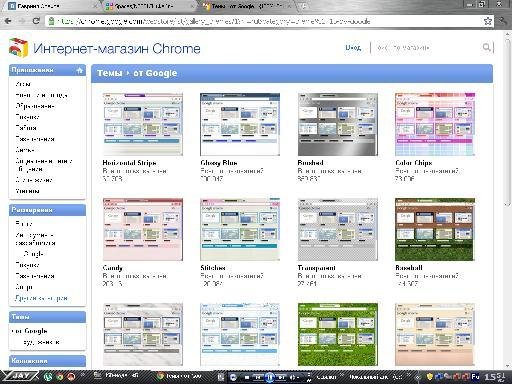Image resolution: width=513 pixels, height=384 pixels.
Task: Select Утилиты category in sidebar
Action: [27, 191]
